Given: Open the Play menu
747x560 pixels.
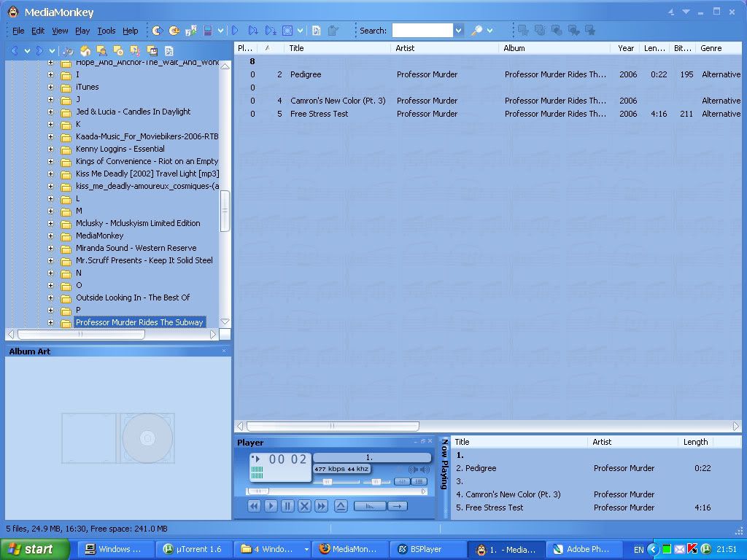Looking at the screenshot, I should pos(82,31).
